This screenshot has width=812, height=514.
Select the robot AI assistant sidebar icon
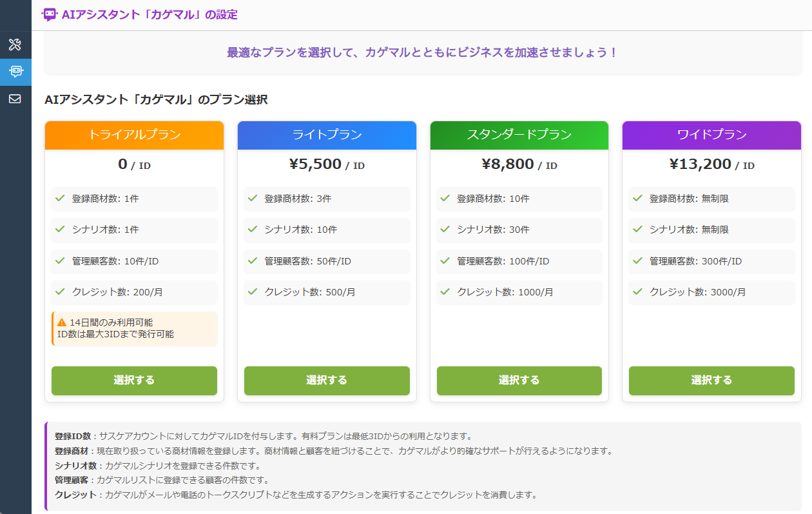coord(15,72)
